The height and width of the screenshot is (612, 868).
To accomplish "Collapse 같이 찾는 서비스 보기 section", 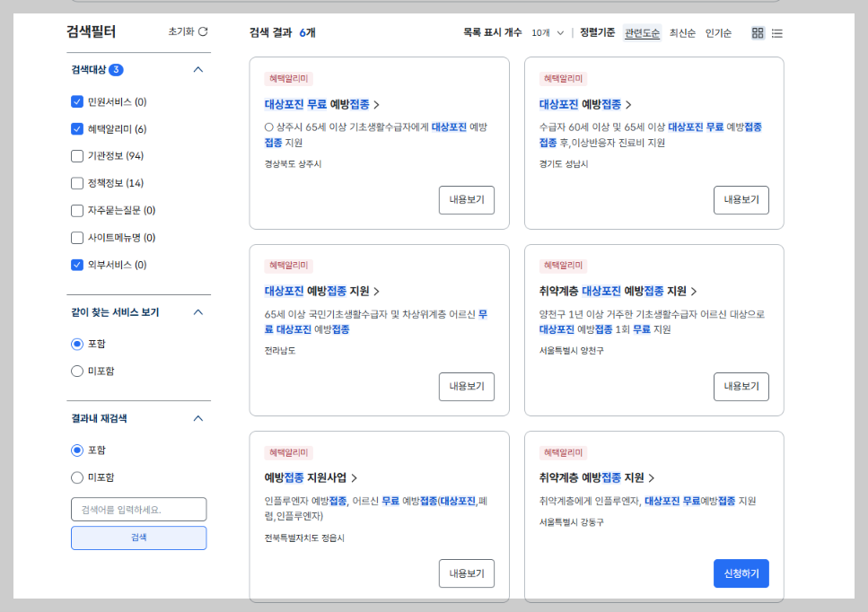I will pyautogui.click(x=198, y=312).
